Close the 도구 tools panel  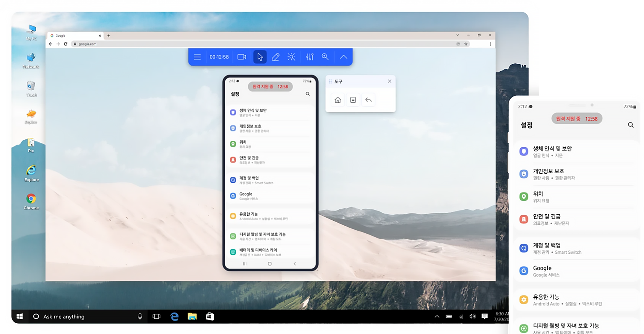coord(389,81)
